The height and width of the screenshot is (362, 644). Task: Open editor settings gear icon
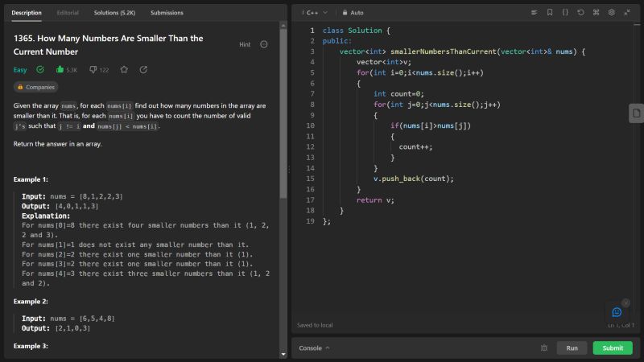pyautogui.click(x=611, y=13)
